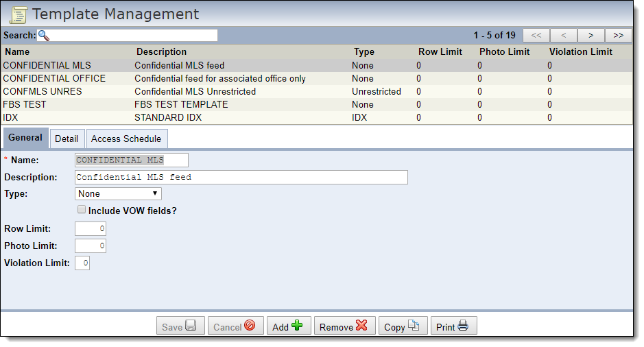
Task: Open the Type dropdown showing None
Action: (118, 194)
